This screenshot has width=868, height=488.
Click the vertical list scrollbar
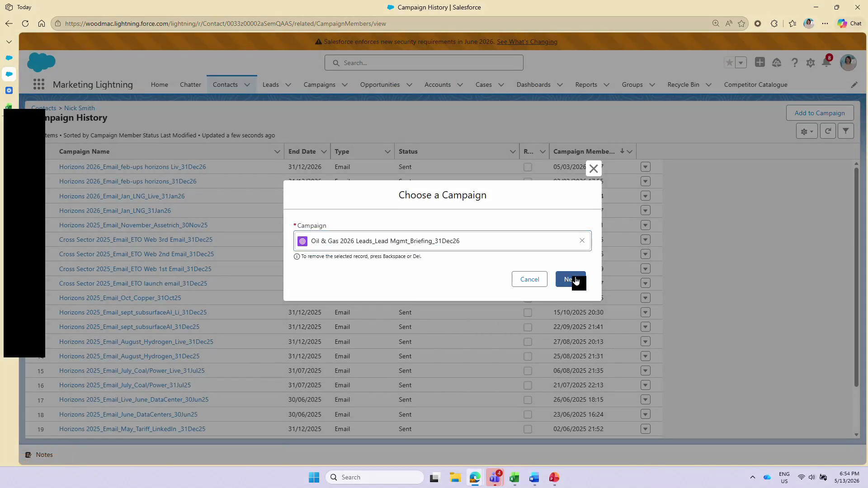(x=856, y=277)
